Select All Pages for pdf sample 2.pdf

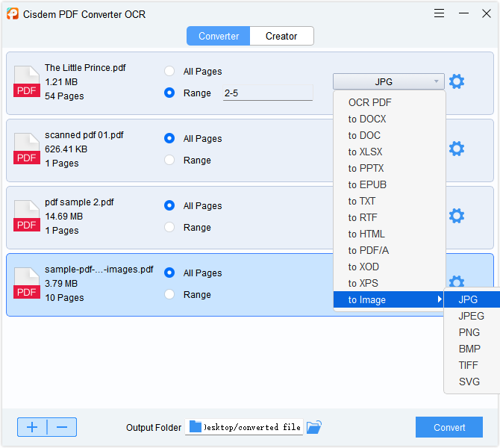click(169, 205)
